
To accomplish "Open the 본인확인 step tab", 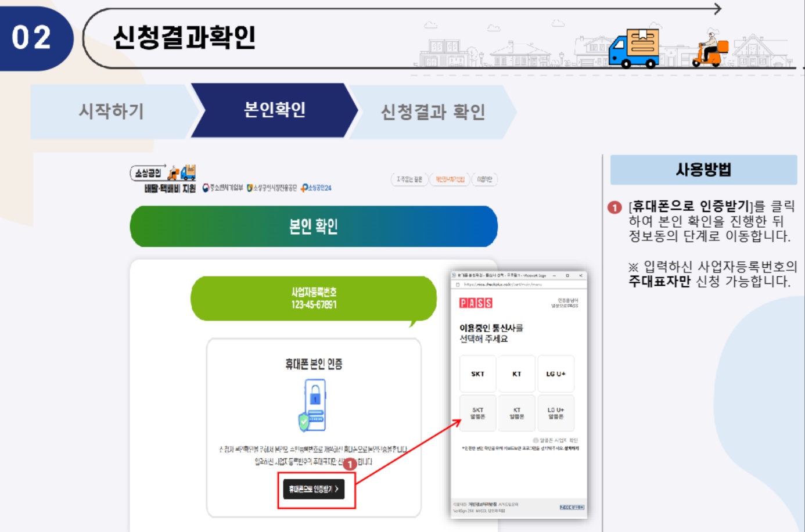I will pyautogui.click(x=274, y=110).
